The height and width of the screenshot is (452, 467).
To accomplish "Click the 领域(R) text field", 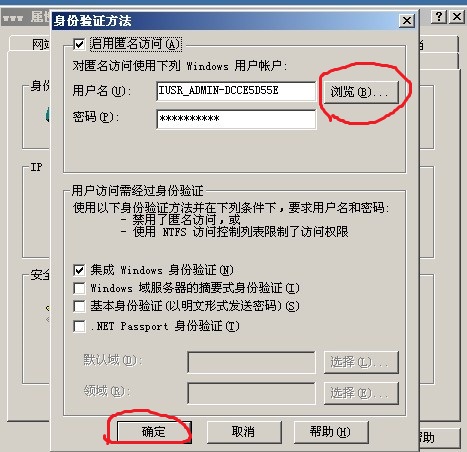I will pos(251,393).
